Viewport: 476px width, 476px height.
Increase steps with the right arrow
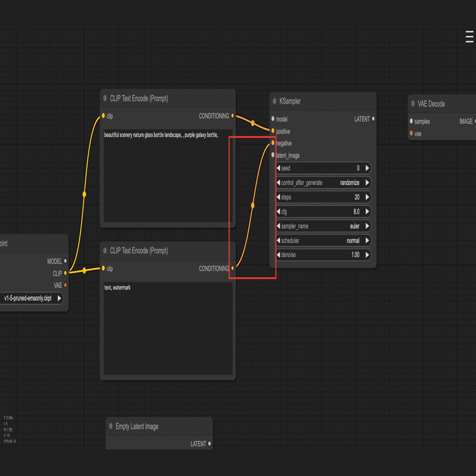pyautogui.click(x=367, y=197)
